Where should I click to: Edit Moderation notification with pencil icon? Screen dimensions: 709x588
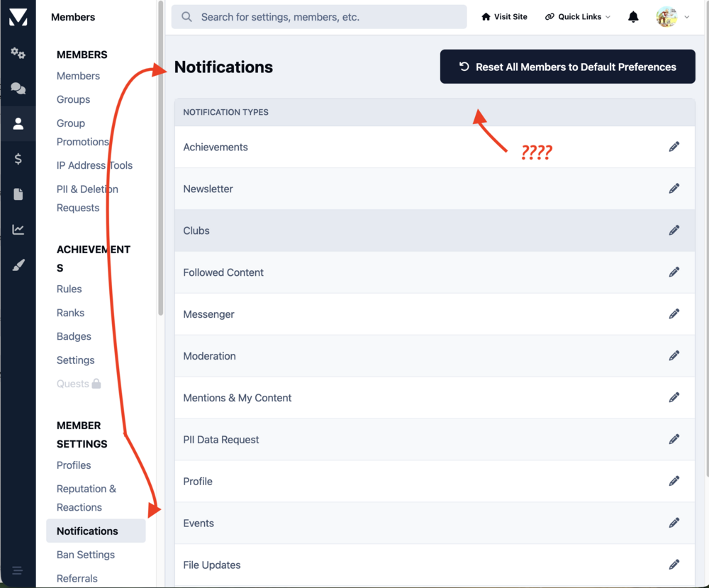674,355
